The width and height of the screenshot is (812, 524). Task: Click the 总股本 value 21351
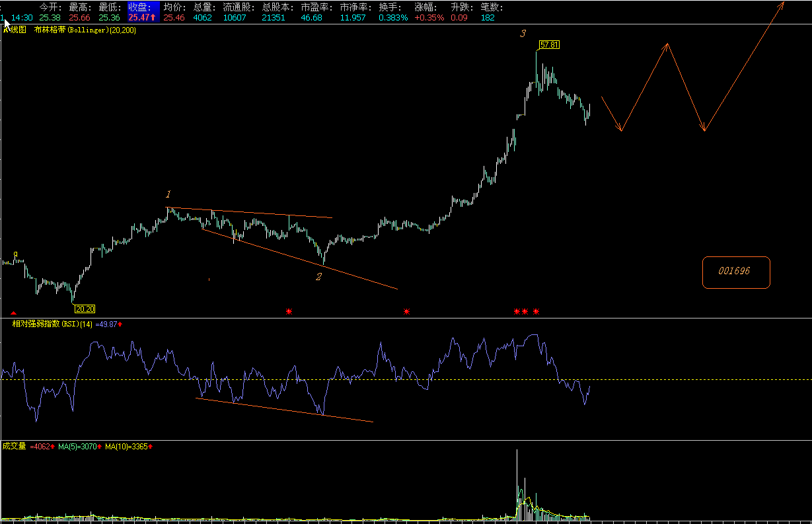coord(274,18)
